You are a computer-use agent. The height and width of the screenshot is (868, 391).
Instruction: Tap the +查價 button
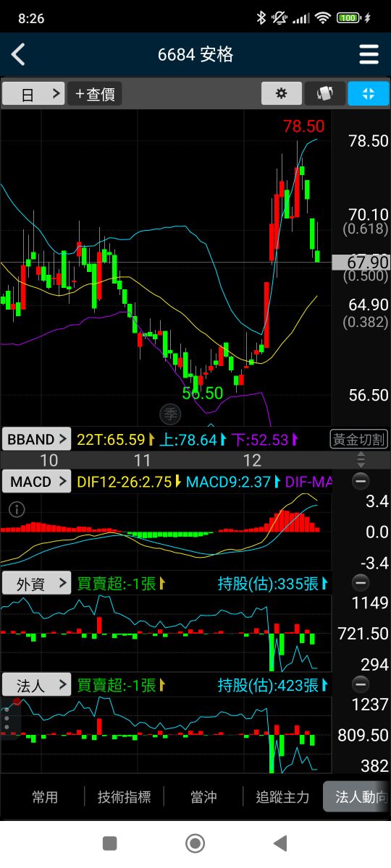click(x=95, y=94)
